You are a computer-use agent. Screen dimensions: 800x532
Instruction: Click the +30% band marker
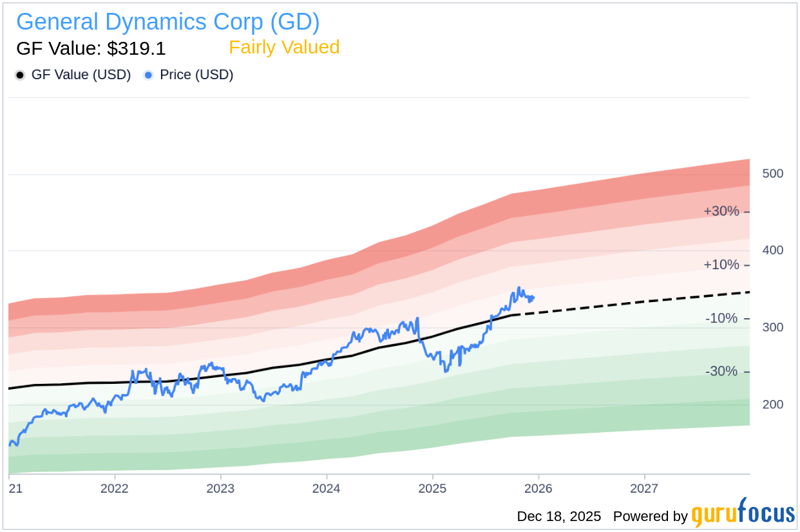721,211
